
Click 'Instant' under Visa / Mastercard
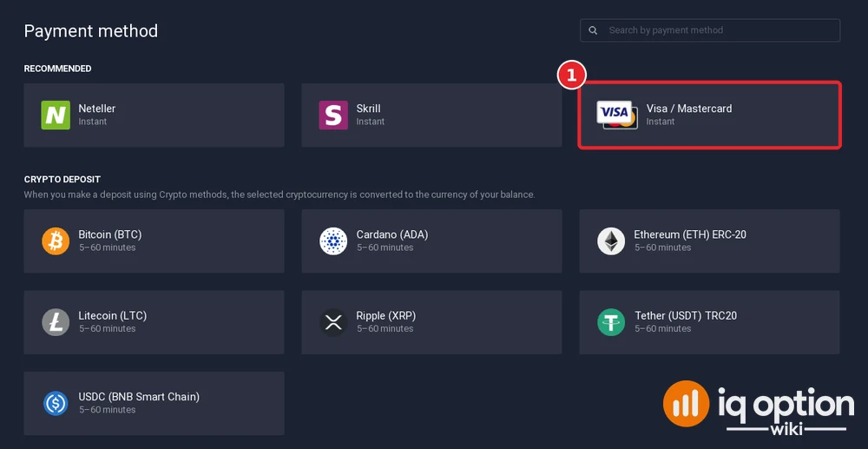[x=661, y=122]
